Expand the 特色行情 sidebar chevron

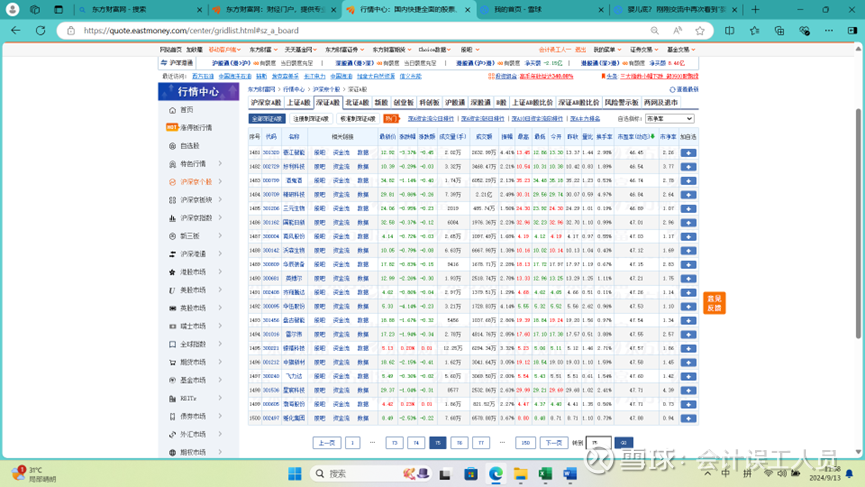pos(220,164)
